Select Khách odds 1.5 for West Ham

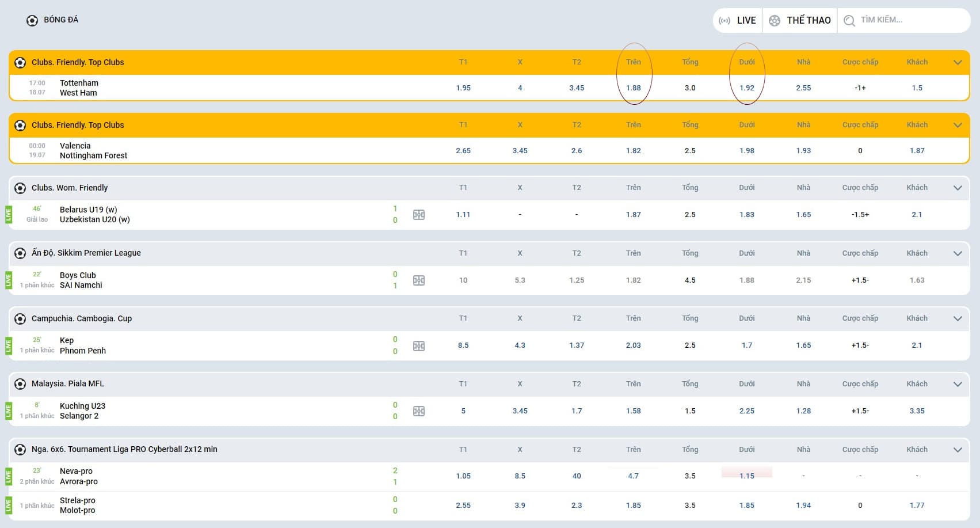click(917, 88)
